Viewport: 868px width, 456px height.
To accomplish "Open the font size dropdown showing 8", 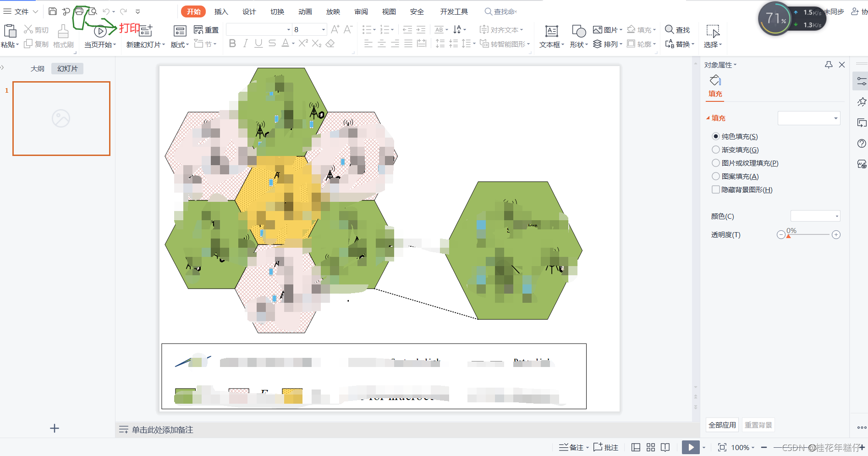I will tap(324, 30).
